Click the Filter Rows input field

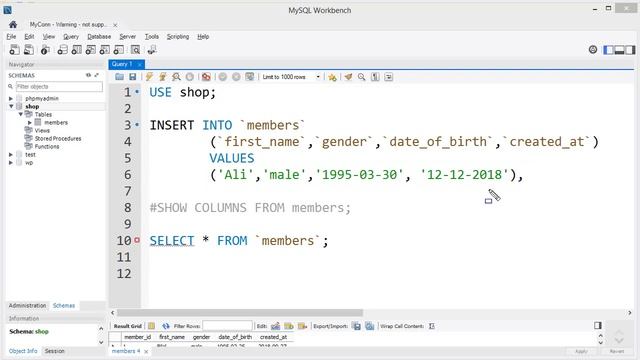click(x=227, y=326)
